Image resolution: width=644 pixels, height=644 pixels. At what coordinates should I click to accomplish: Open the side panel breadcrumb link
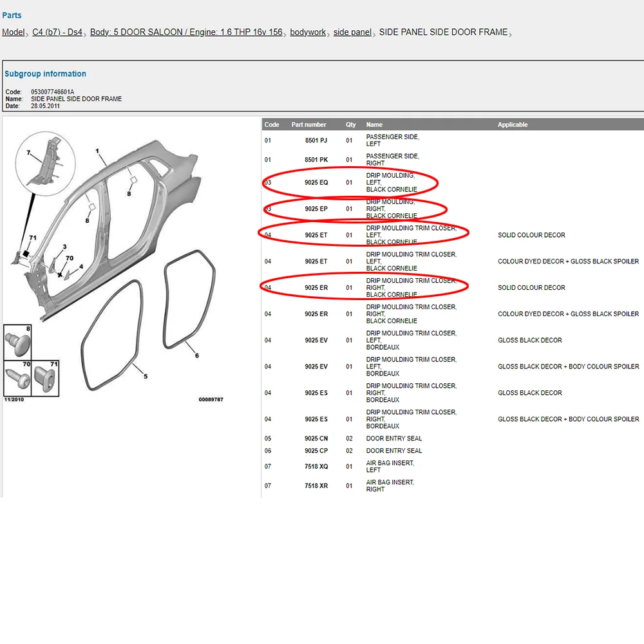point(352,32)
